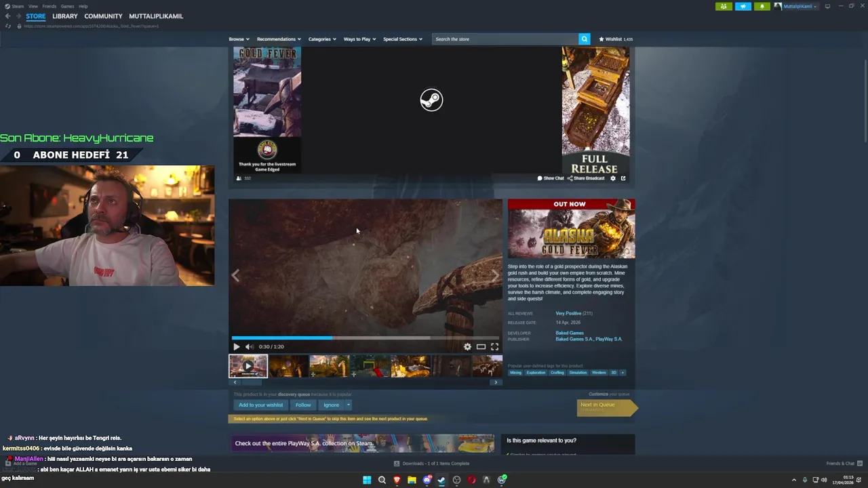
Task: Click Show Chat on the broadcast
Action: (x=551, y=178)
